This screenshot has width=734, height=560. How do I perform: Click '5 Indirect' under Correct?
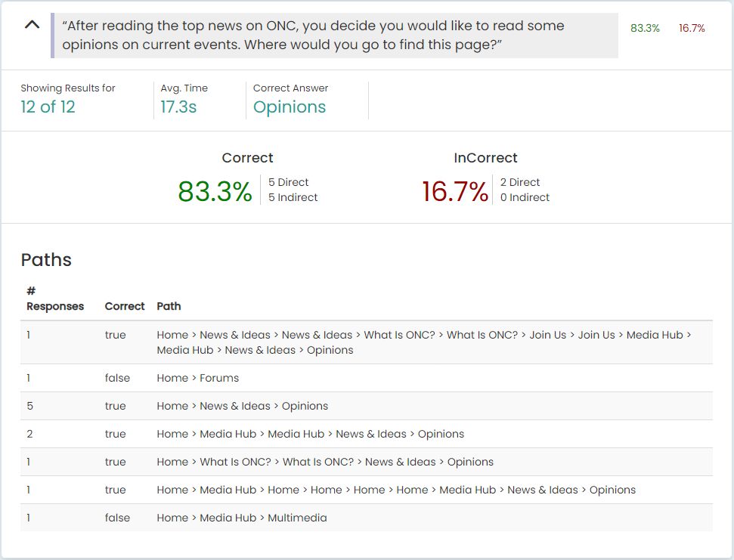tap(293, 197)
